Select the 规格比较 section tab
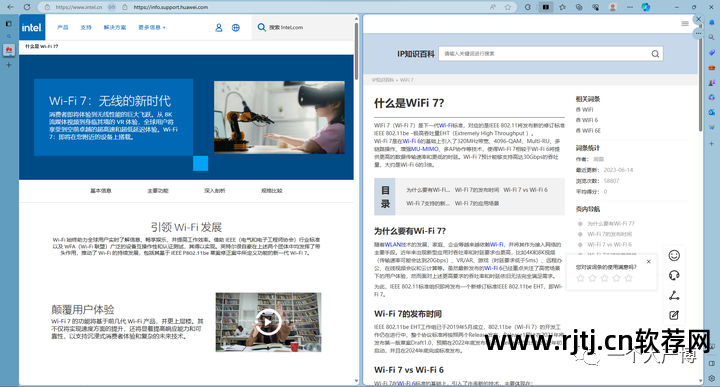This screenshot has height=387, width=720. tap(271, 191)
